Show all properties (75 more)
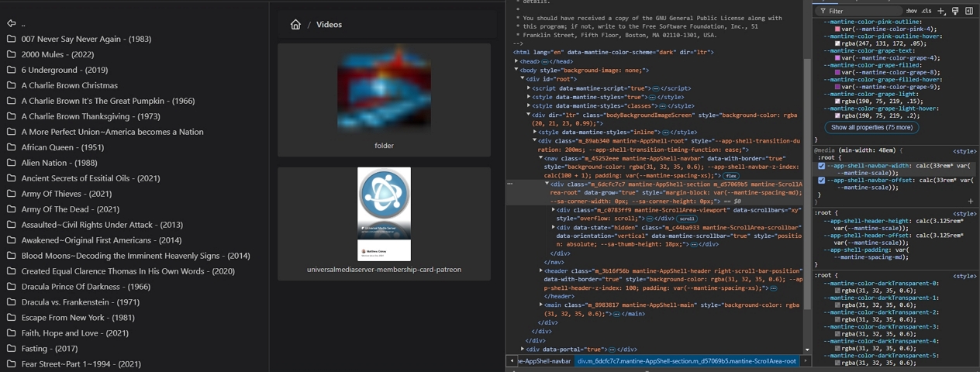The height and width of the screenshot is (372, 980). pyautogui.click(x=871, y=127)
